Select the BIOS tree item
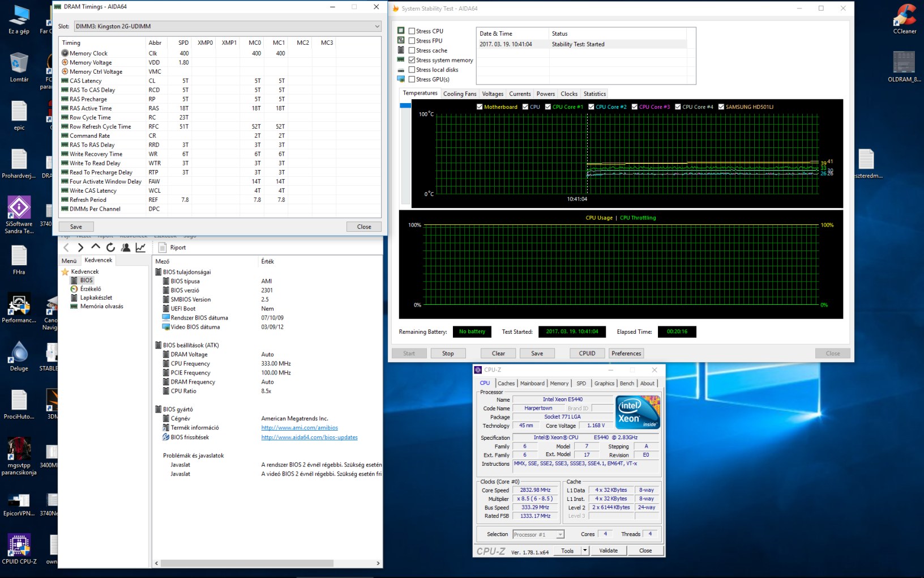The image size is (924, 578). 86,280
